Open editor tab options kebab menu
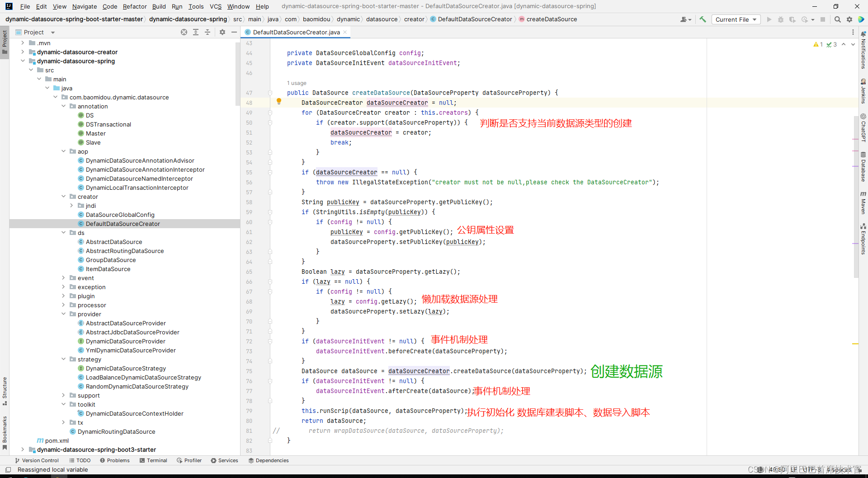This screenshot has width=868, height=478. tap(853, 32)
